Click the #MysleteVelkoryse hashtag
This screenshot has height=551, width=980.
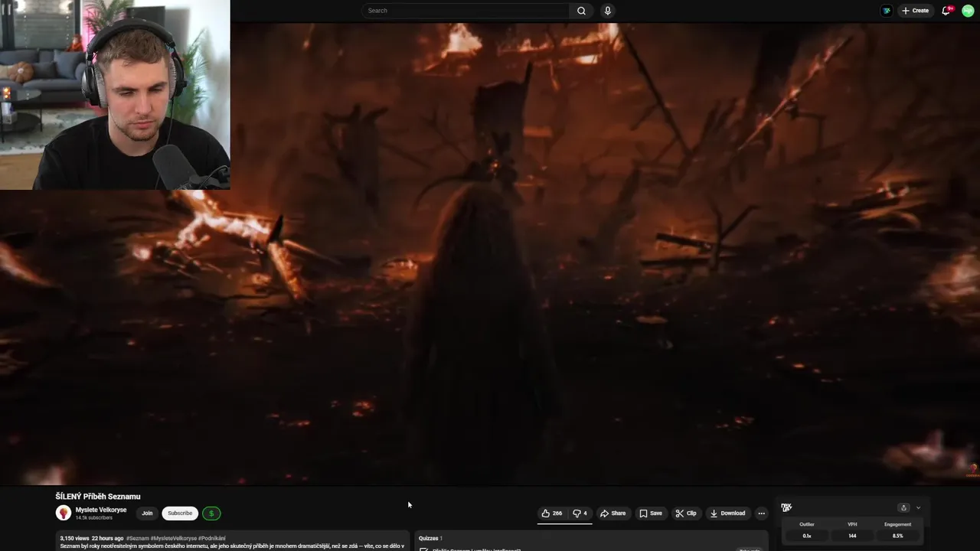click(x=173, y=538)
